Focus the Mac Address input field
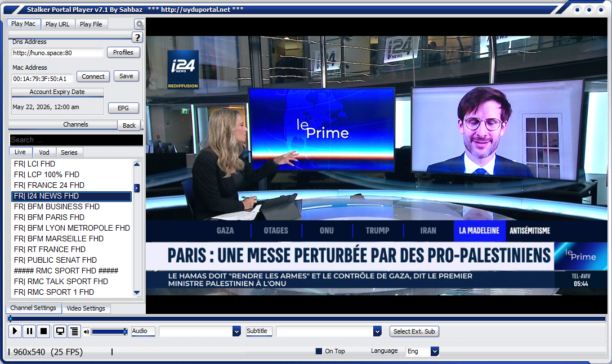This screenshot has width=612, height=364. (x=42, y=79)
